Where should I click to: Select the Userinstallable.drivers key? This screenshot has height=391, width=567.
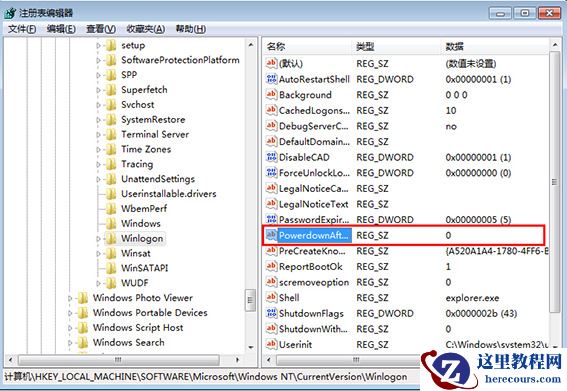pyautogui.click(x=169, y=194)
